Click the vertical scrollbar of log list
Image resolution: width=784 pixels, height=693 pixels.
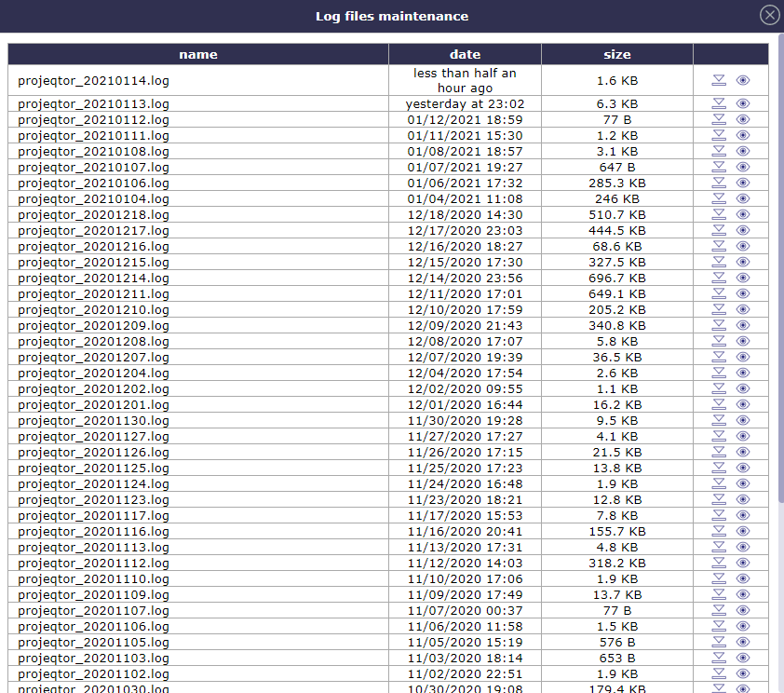[x=779, y=279]
